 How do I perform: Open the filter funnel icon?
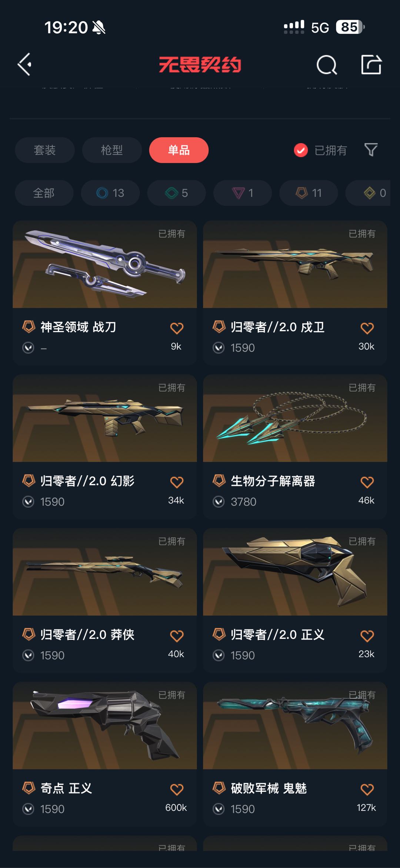[371, 150]
